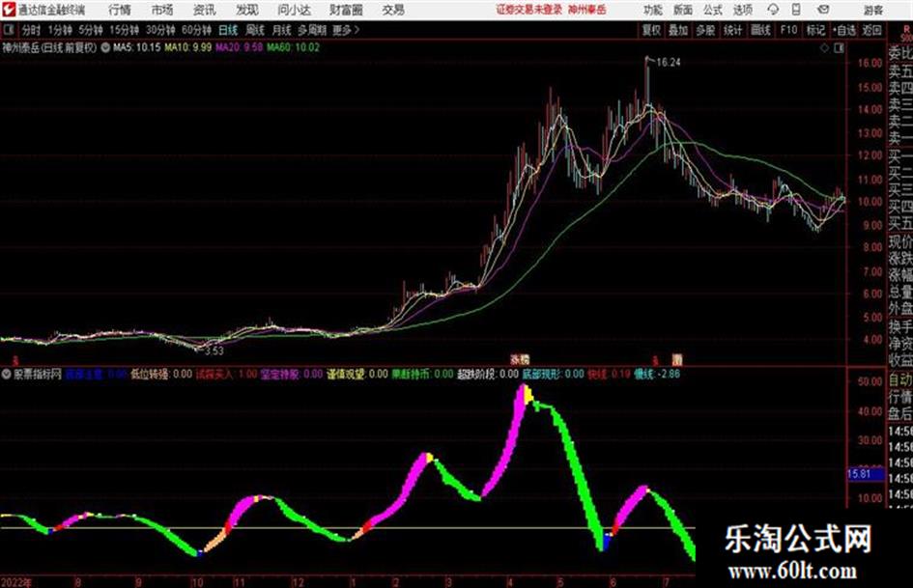The image size is (913, 588).
Task: Click the 15.81 blue value marker
Action: tap(866, 474)
